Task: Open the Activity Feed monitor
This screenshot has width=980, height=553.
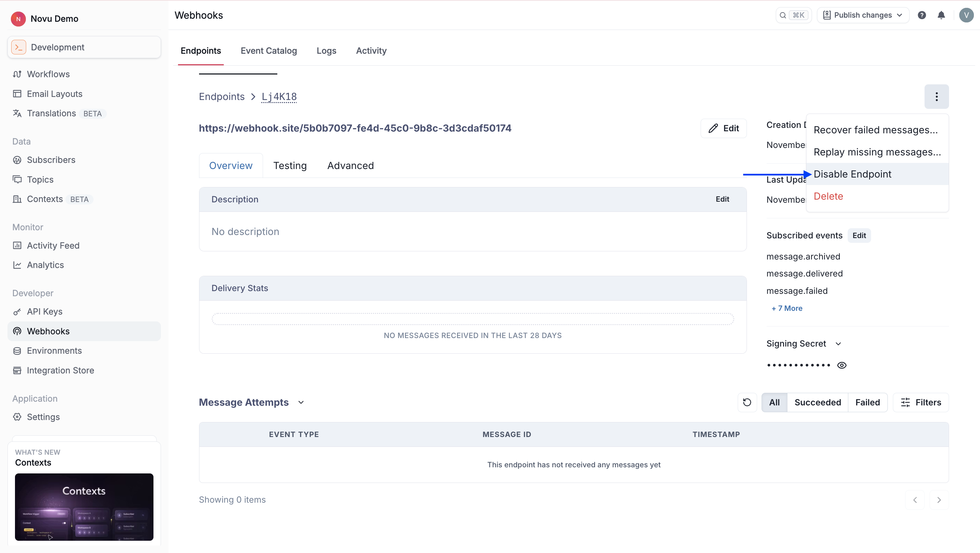Action: pos(53,245)
